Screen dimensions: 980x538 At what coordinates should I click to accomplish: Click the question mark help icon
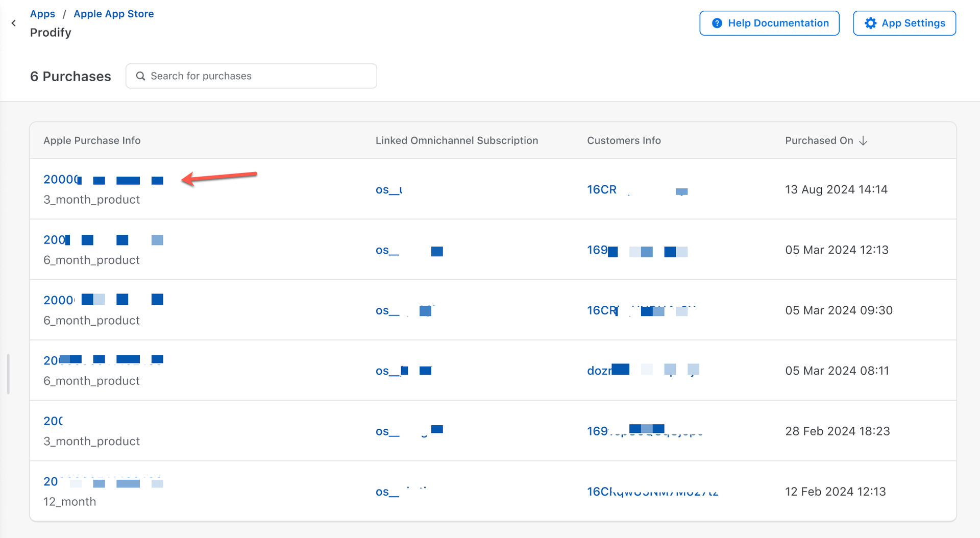[x=717, y=23]
